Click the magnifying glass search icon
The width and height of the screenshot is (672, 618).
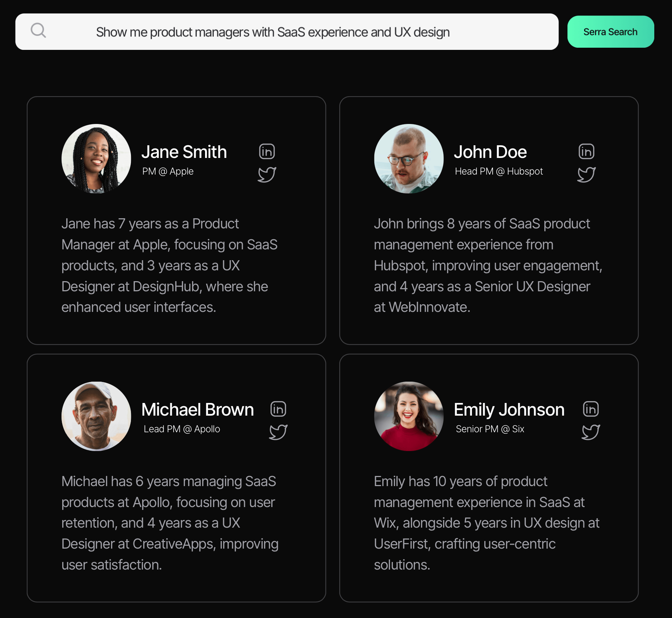point(38,30)
